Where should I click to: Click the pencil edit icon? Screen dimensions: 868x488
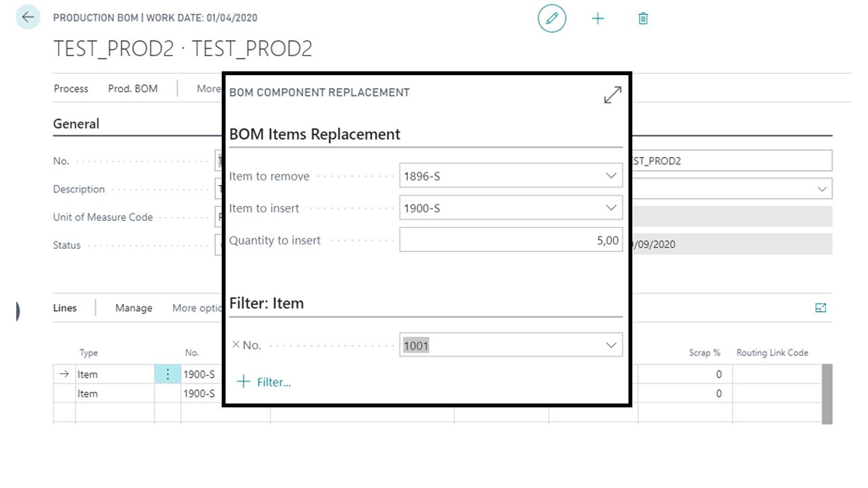[x=551, y=18]
